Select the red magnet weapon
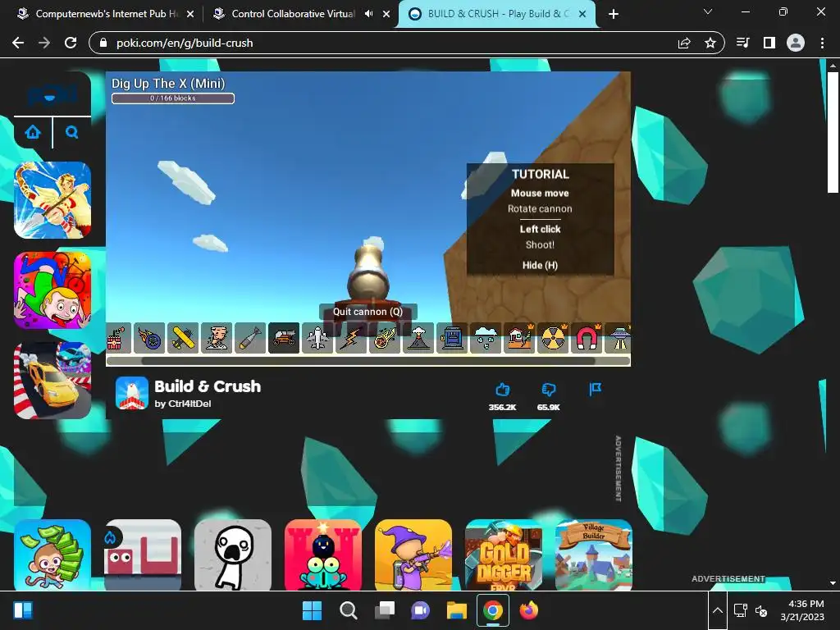840x630 pixels. point(587,338)
